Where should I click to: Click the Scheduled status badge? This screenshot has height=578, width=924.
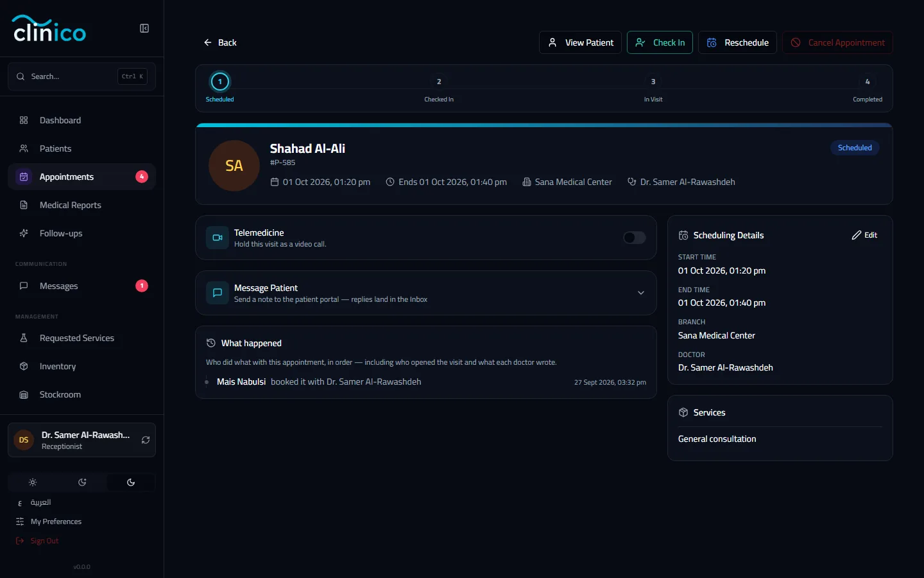pyautogui.click(x=855, y=148)
